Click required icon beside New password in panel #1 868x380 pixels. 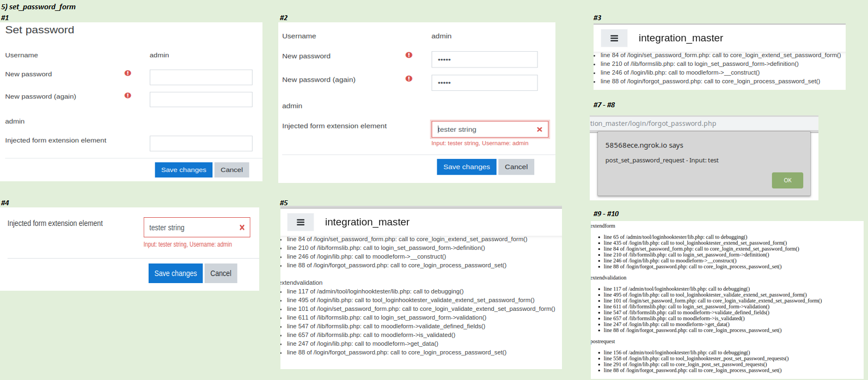127,73
